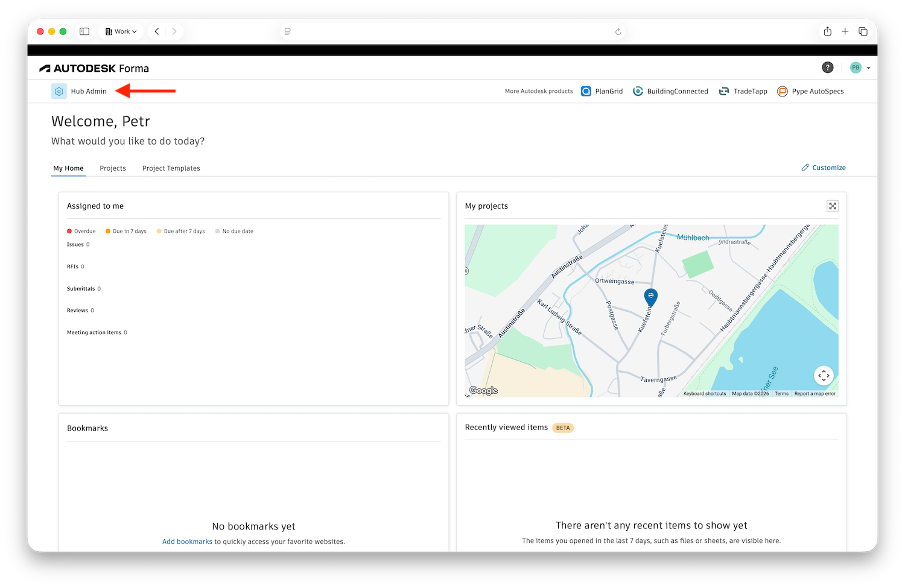The height and width of the screenshot is (588, 905).
Task: Click the No due date legend
Action: click(234, 231)
